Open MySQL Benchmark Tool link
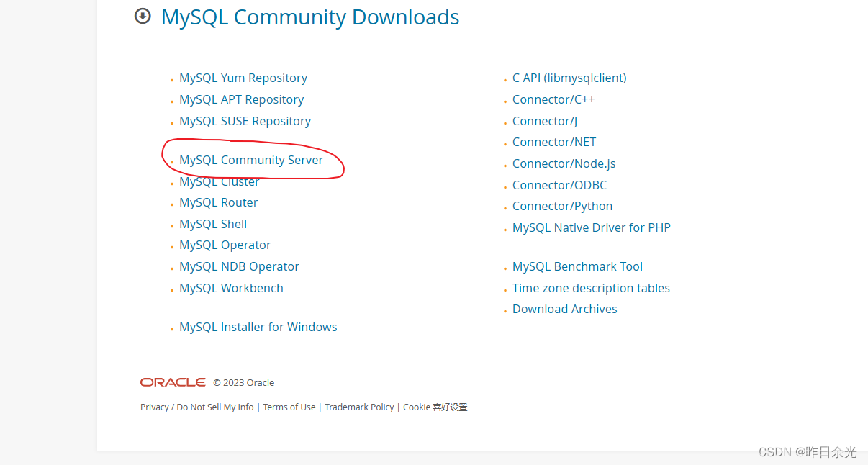Image resolution: width=868 pixels, height=465 pixels. coord(577,266)
